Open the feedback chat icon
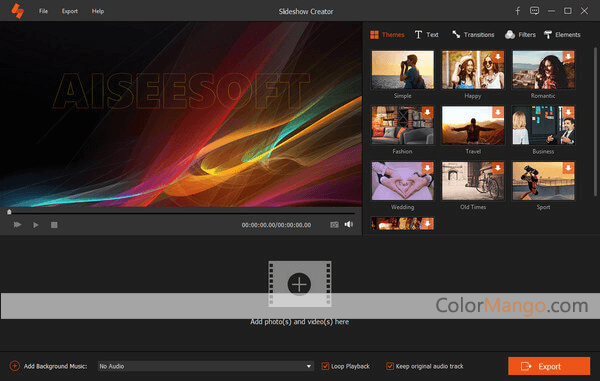Image resolution: width=600 pixels, height=381 pixels. (534, 11)
